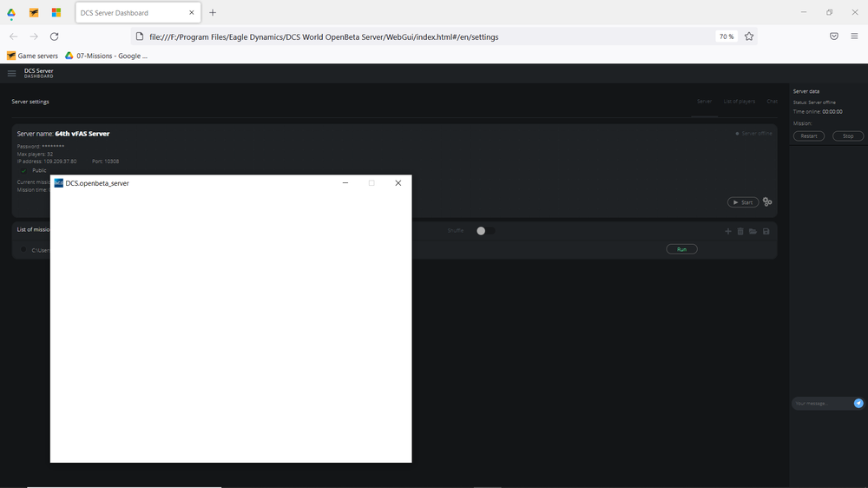Image resolution: width=868 pixels, height=488 pixels.
Task: Save mission list with floppy disk icon
Action: [766, 231]
